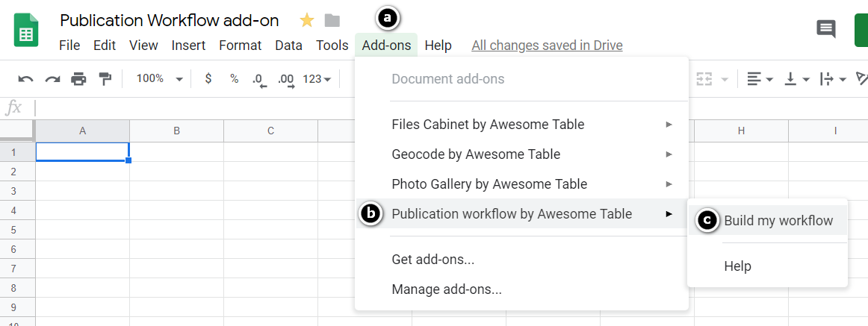Click the undo arrow icon

pos(25,79)
